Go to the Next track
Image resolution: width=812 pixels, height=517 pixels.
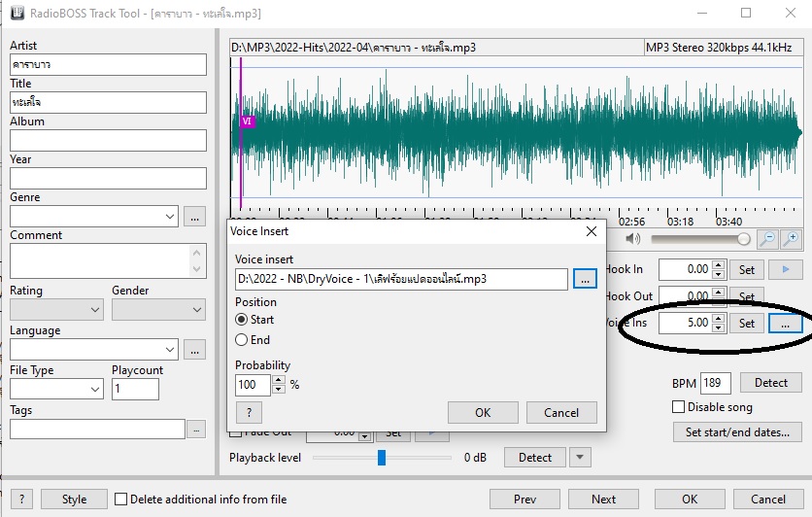tap(603, 499)
